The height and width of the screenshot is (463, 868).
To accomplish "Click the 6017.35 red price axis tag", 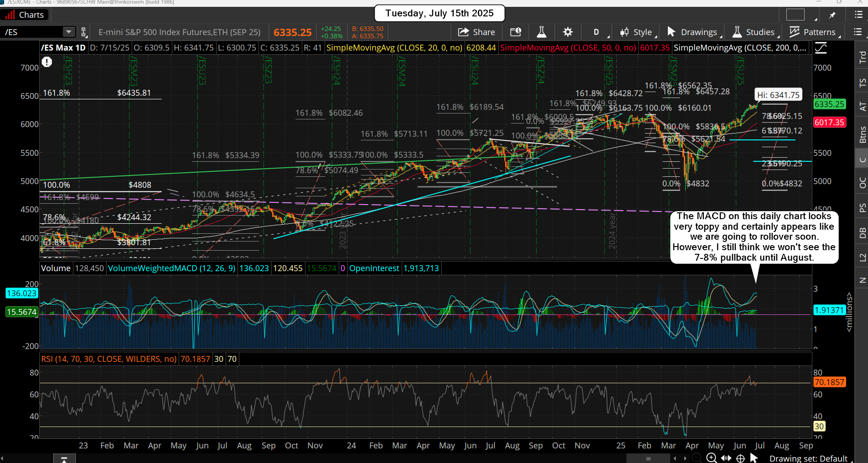I will point(829,122).
